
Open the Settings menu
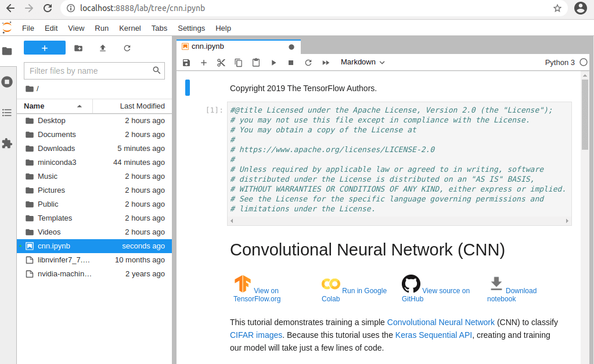click(x=191, y=28)
